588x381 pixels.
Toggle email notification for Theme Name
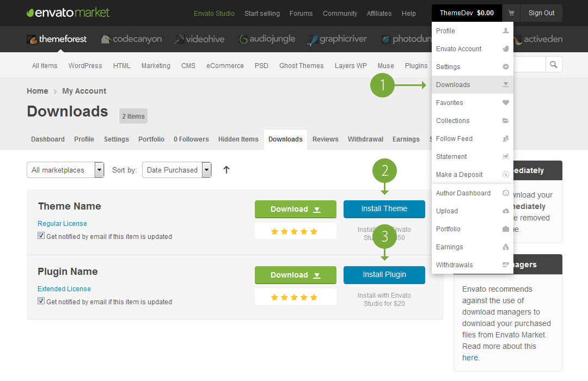point(41,236)
